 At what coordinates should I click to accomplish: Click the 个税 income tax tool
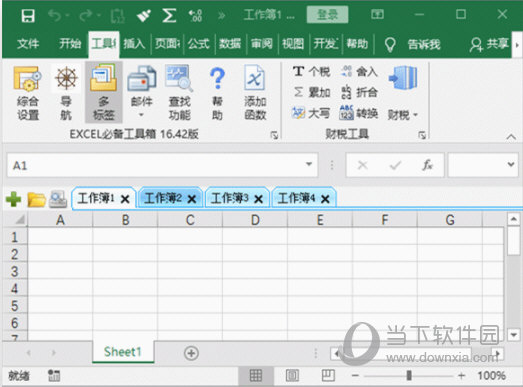(x=312, y=71)
